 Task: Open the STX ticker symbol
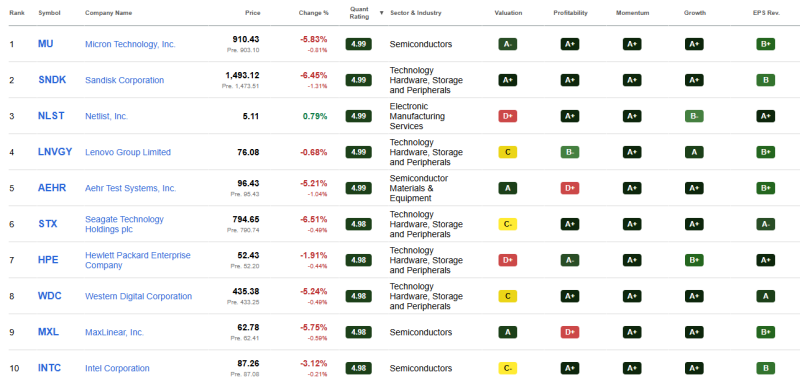[47, 224]
